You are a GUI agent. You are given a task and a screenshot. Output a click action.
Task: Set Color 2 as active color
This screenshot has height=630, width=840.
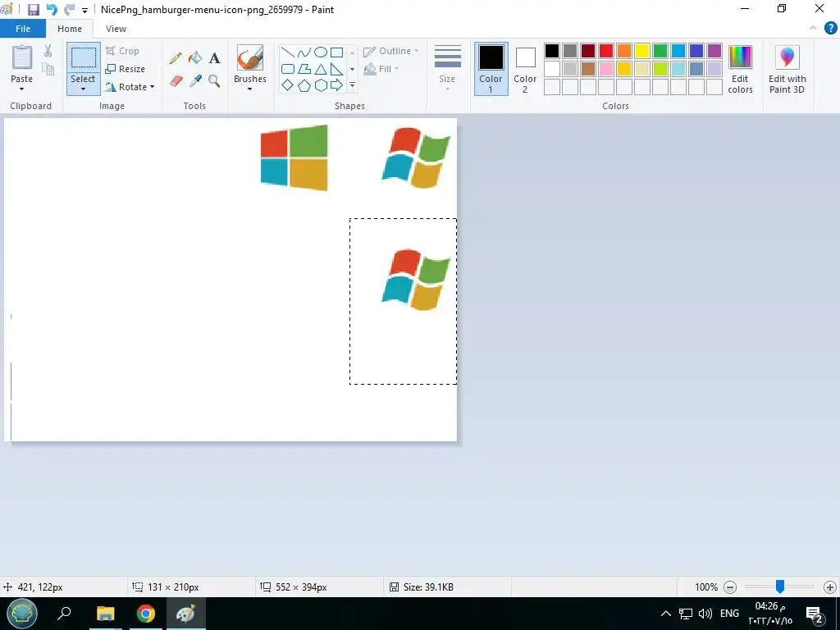(x=525, y=69)
